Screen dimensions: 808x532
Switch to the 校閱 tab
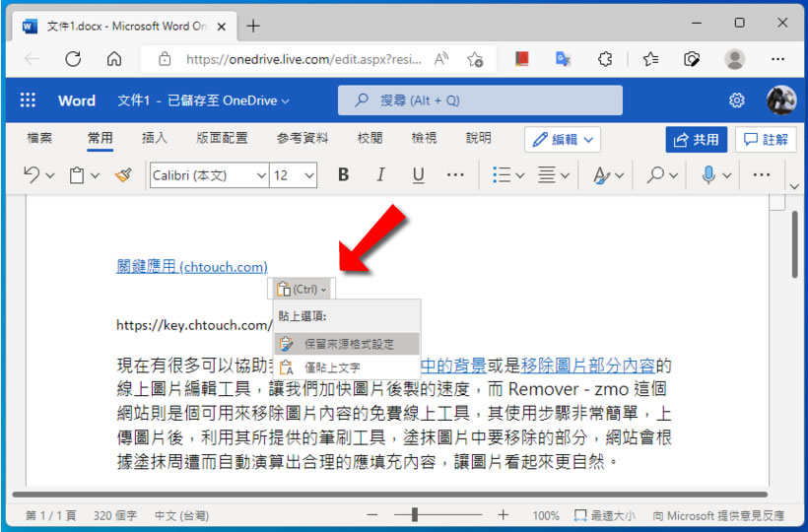coord(370,138)
